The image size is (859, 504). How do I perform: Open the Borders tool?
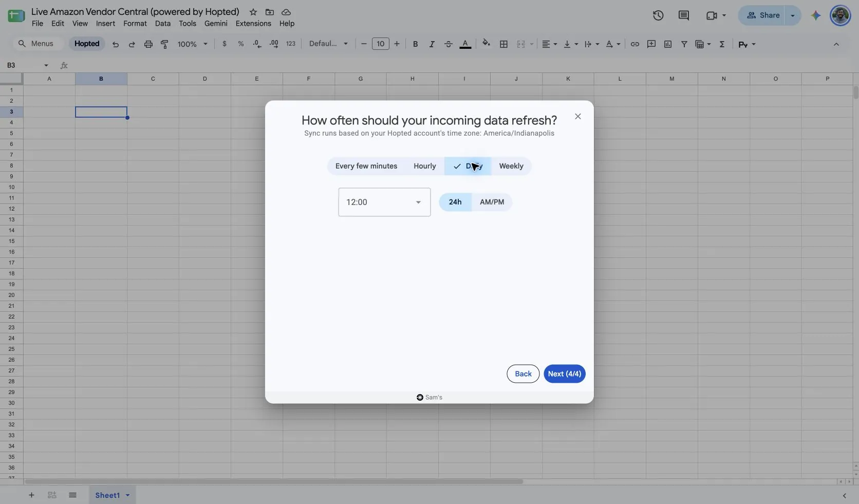pyautogui.click(x=504, y=44)
